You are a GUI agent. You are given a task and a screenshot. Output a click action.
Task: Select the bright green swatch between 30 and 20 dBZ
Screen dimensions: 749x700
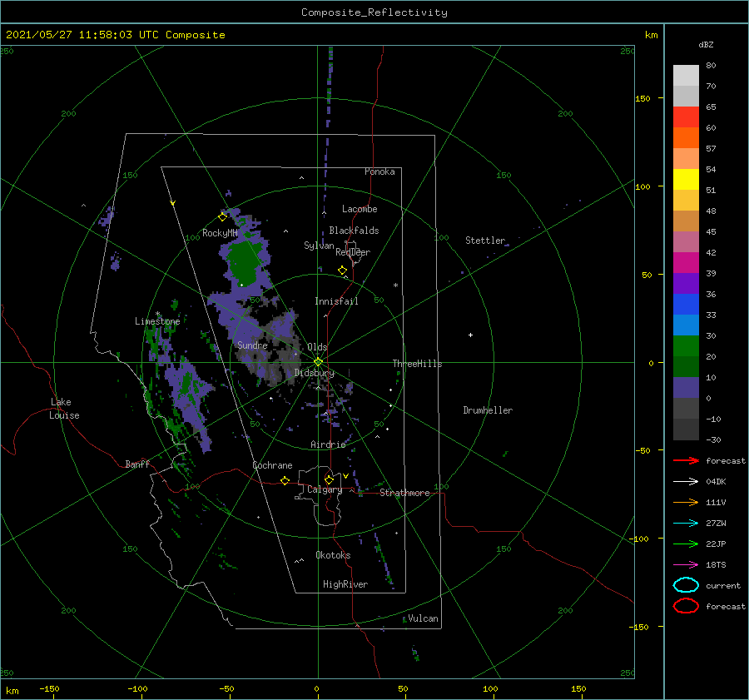(x=686, y=345)
